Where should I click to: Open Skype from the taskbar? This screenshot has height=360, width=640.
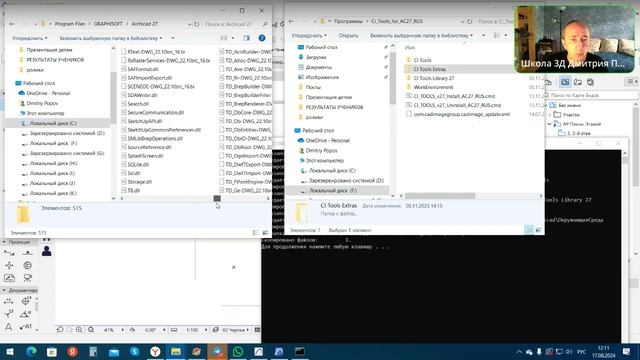click(135, 351)
